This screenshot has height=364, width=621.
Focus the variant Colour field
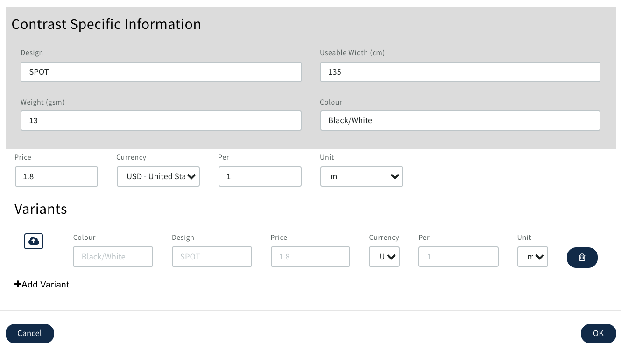click(x=113, y=257)
